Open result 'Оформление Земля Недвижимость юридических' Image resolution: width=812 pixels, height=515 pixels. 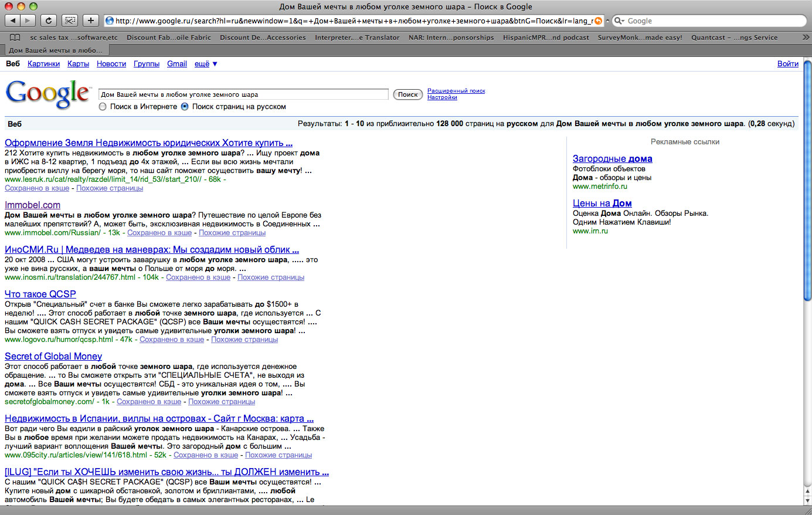coord(148,143)
